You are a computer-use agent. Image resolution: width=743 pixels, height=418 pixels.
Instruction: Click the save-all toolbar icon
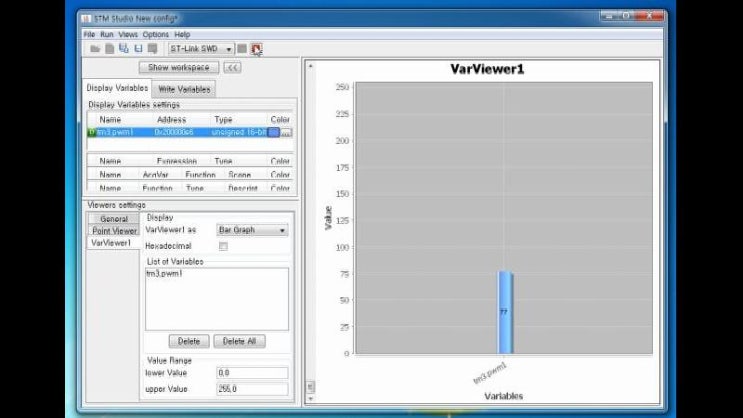point(124,49)
